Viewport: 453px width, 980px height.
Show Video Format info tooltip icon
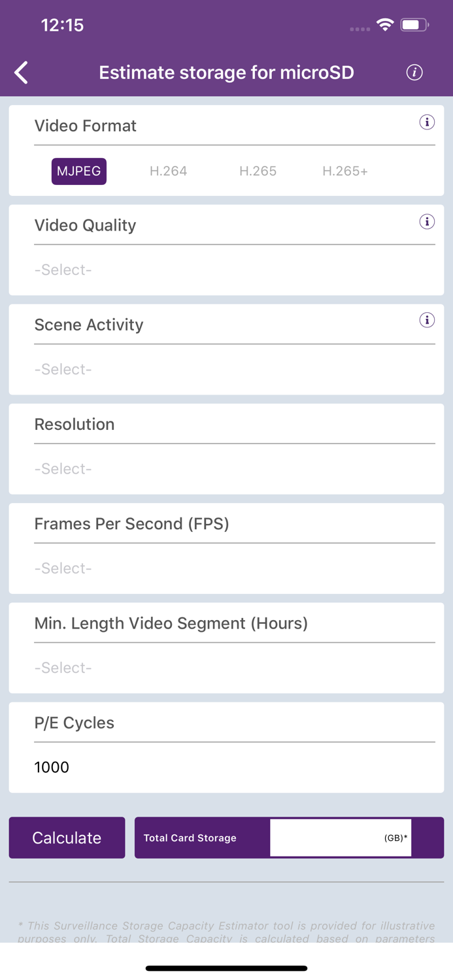click(427, 122)
